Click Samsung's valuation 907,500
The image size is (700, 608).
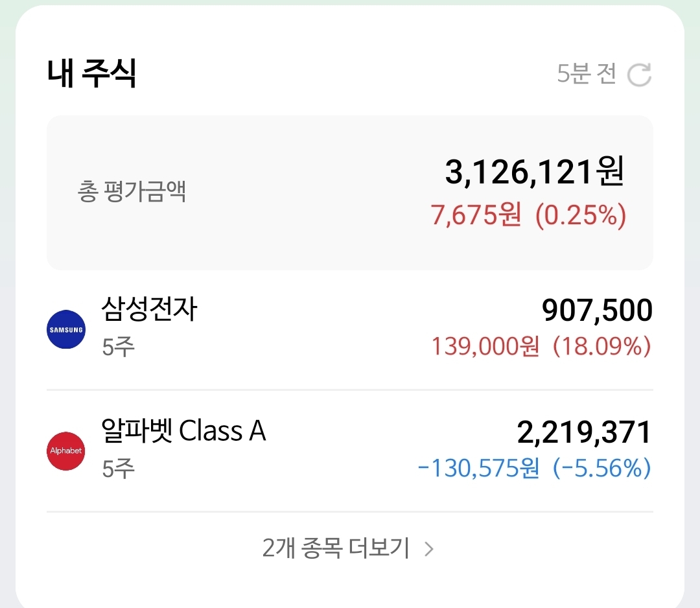pos(597,311)
